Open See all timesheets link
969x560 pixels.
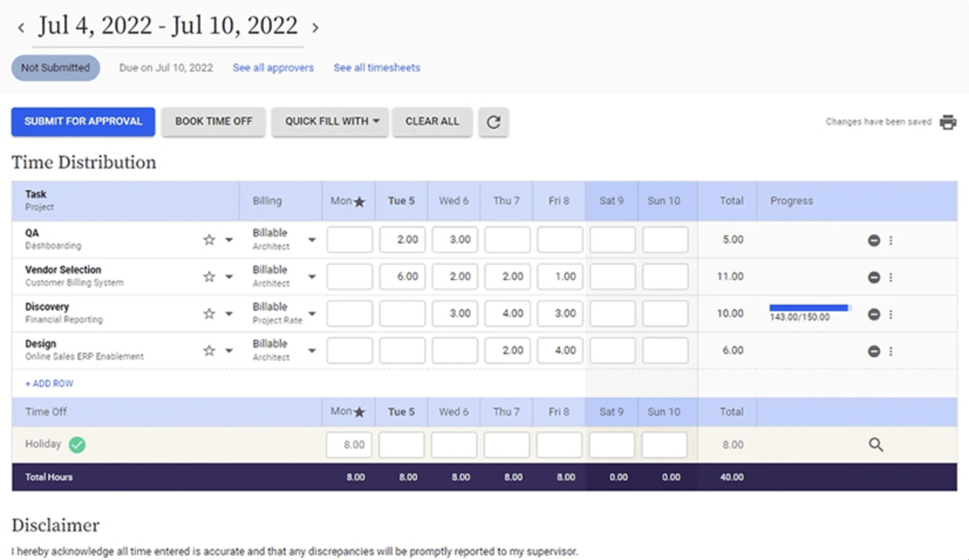[377, 67]
